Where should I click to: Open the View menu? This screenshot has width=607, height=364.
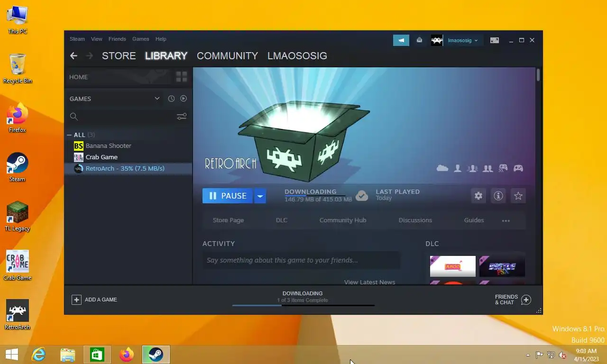(x=97, y=39)
